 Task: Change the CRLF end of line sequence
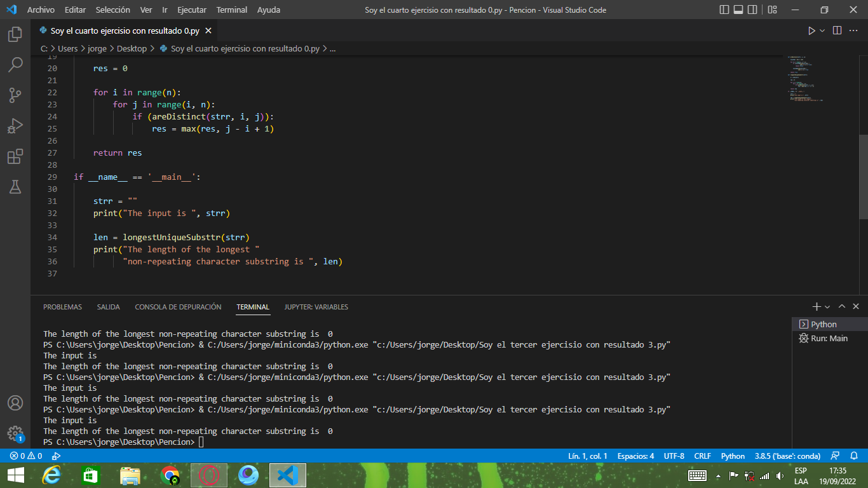702,456
